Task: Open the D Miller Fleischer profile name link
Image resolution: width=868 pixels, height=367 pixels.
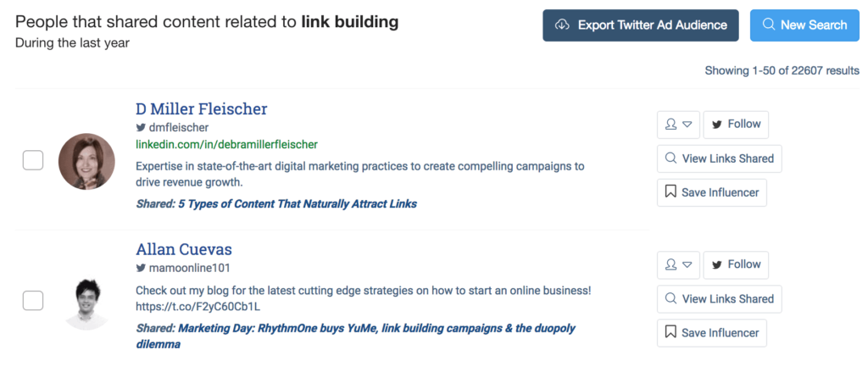Action: (x=201, y=109)
